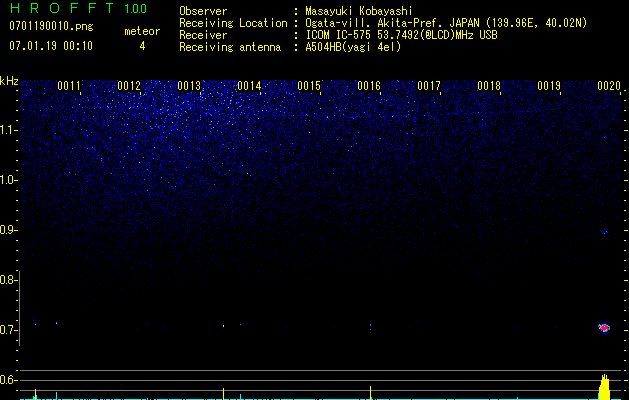Click the Receiving Location label
The width and height of the screenshot is (629, 400).
[233, 23]
